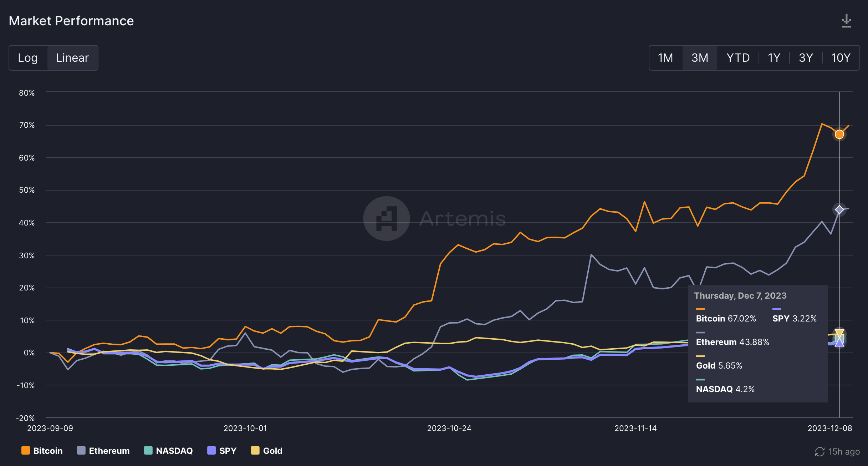The width and height of the screenshot is (868, 466).
Task: Toggle the Gold series yellow legend swatch
Action: point(255,451)
